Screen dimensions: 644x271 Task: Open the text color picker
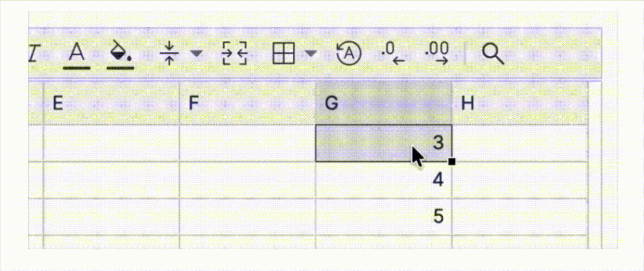[77, 54]
